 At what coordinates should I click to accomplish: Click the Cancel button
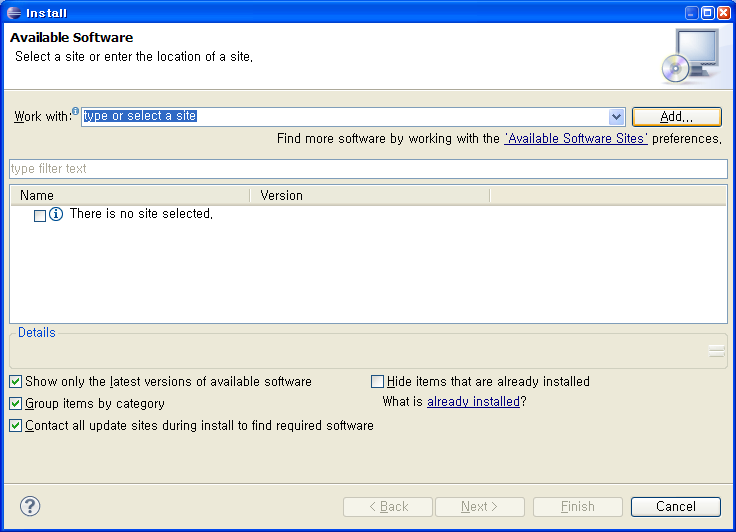pyautogui.click(x=675, y=507)
